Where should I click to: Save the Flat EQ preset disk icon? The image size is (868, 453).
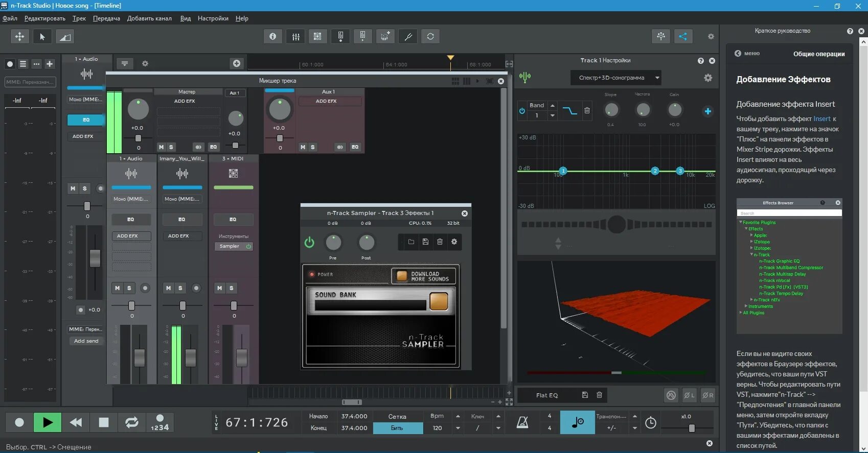pyautogui.click(x=585, y=395)
